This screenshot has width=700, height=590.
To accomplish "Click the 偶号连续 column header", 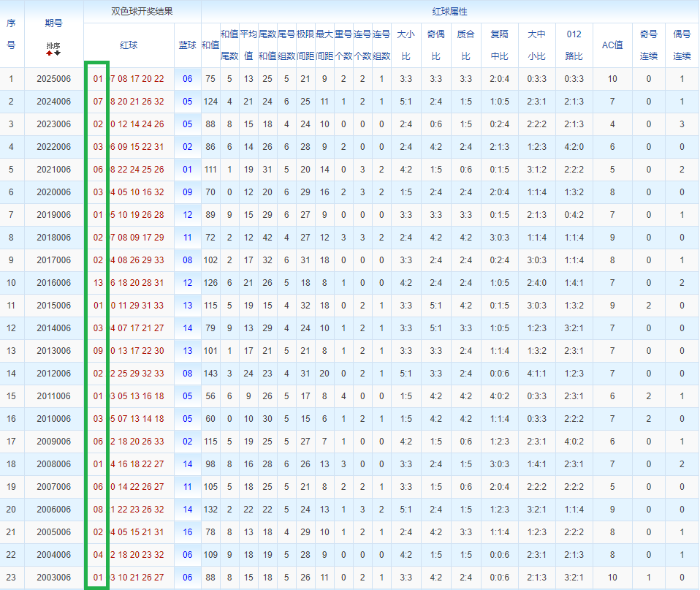I will pos(682,45).
